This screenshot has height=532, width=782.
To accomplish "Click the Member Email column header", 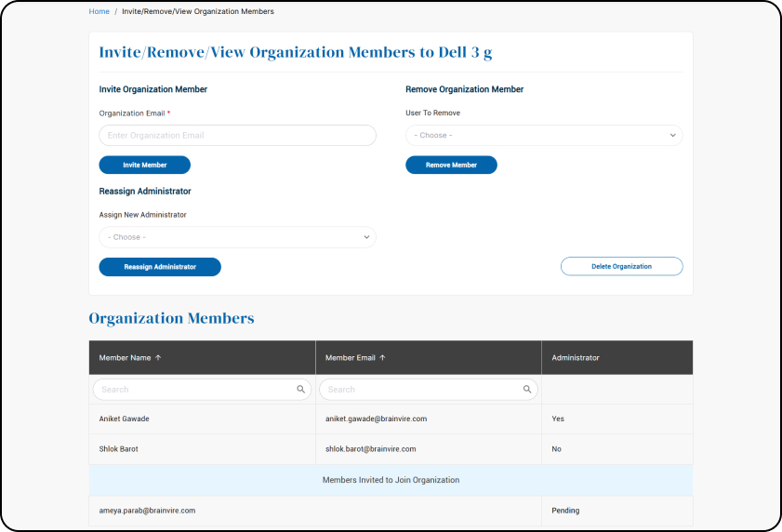I will coord(429,357).
